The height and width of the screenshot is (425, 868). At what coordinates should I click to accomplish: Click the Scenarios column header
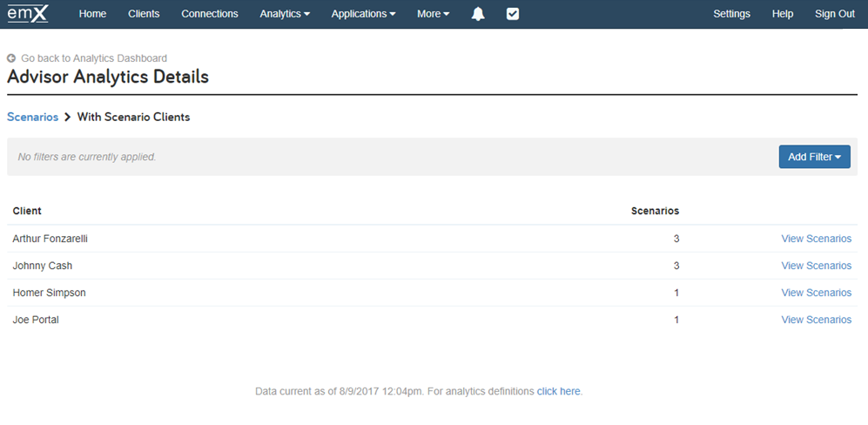click(655, 211)
